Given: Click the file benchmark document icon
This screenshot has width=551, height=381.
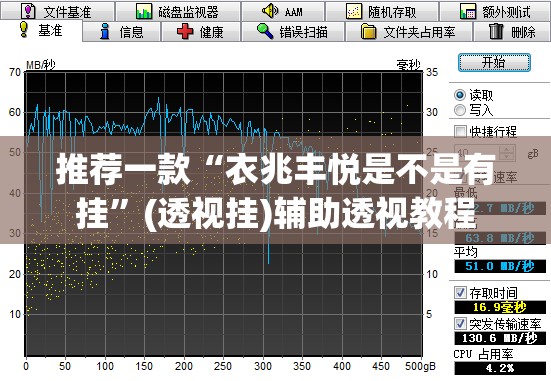Looking at the screenshot, I should pos(28,11).
